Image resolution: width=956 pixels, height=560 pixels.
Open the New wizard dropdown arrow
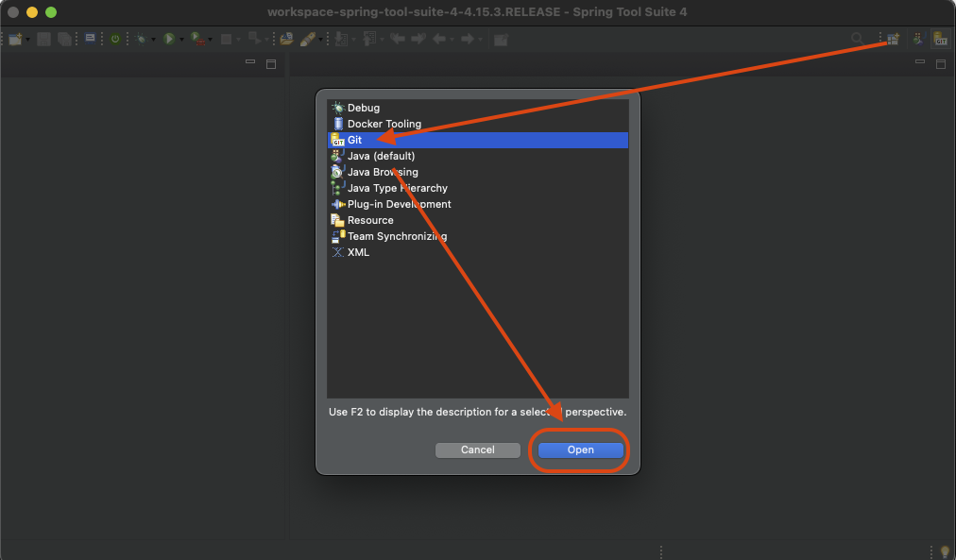tap(27, 40)
